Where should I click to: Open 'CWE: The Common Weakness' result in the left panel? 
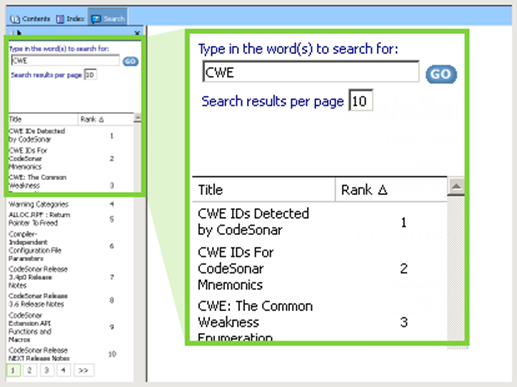(x=37, y=181)
